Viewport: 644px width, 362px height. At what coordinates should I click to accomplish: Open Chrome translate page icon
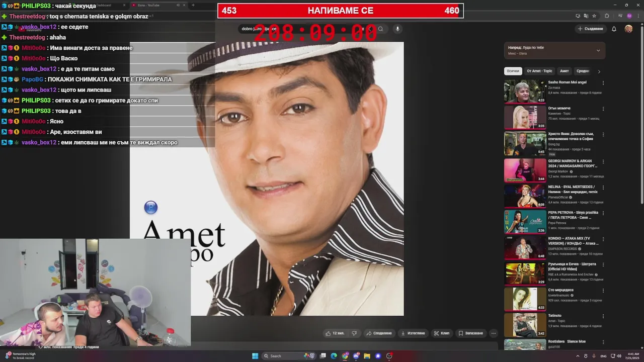[x=586, y=16]
